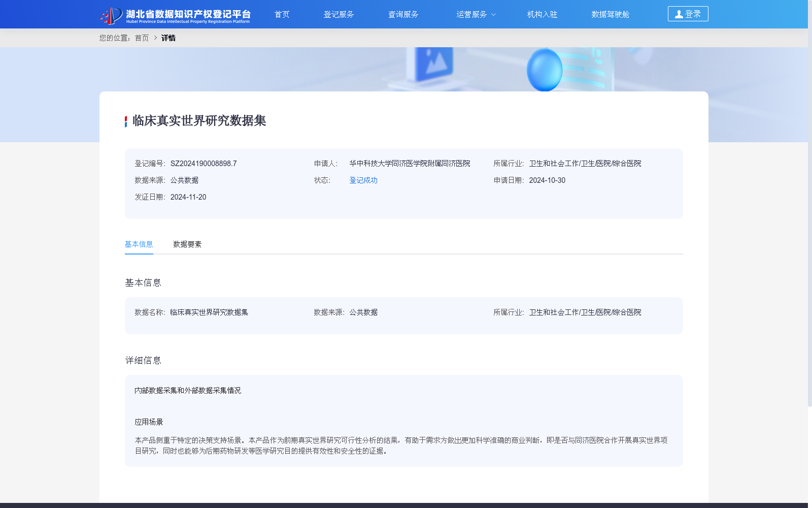Click the user icon in login button
Image resolution: width=812 pixels, height=508 pixels.
(x=679, y=14)
